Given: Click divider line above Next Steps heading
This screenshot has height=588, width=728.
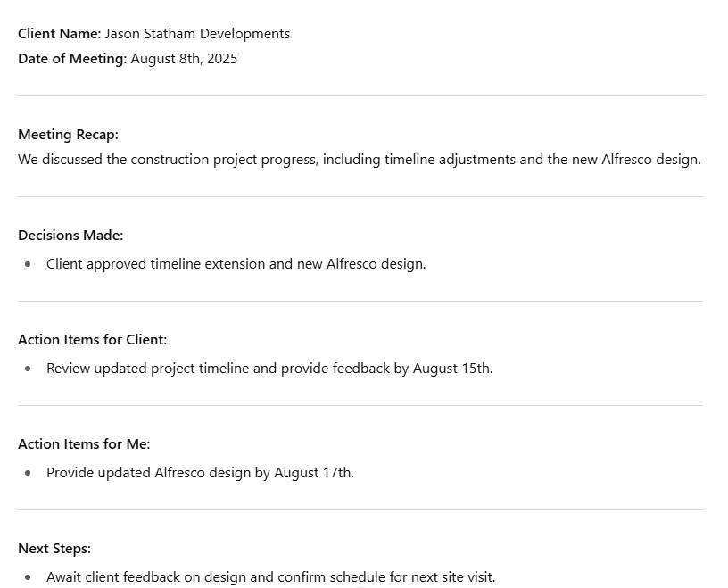Looking at the screenshot, I should [360, 510].
